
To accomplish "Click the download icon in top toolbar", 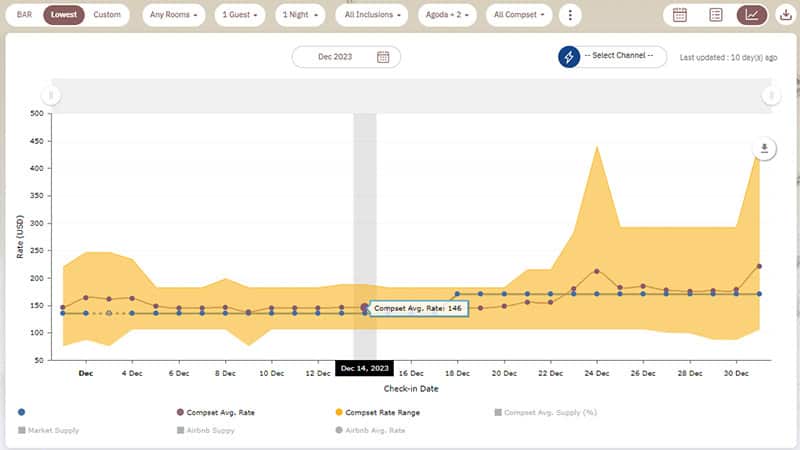I will tap(784, 15).
